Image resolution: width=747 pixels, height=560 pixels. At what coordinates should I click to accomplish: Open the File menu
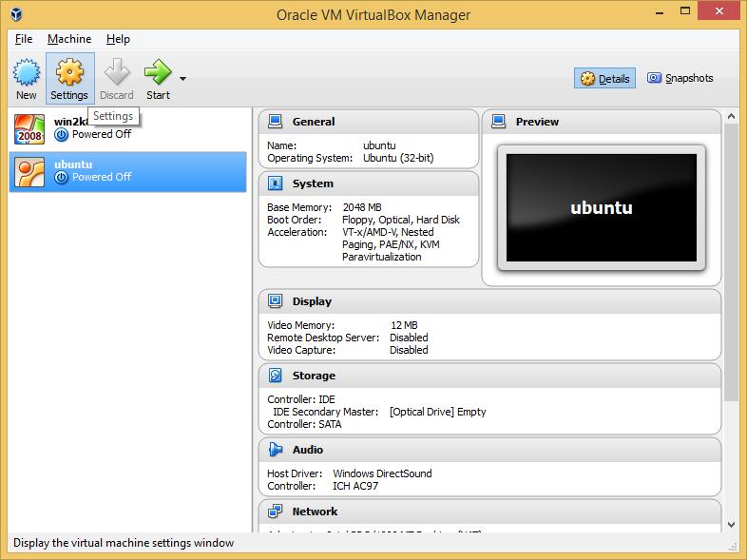click(24, 39)
